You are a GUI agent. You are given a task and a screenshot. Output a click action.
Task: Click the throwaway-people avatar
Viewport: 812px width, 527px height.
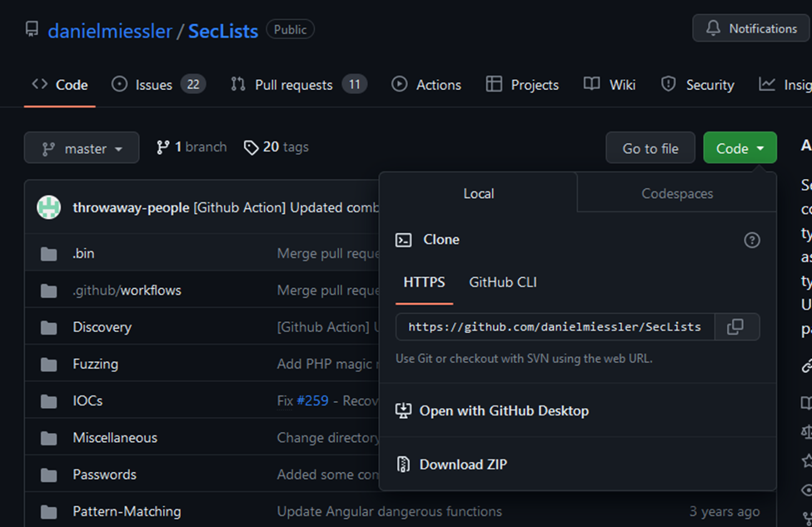[x=48, y=207]
